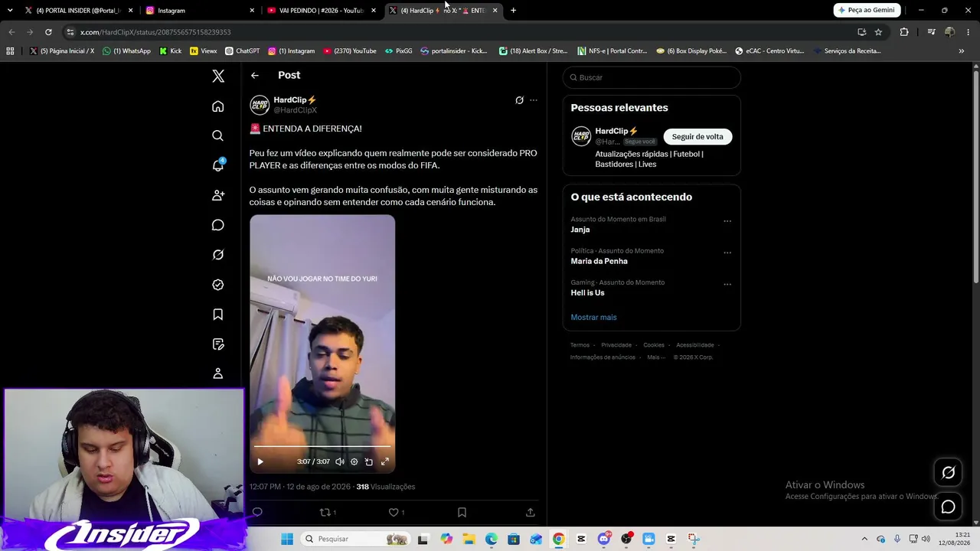Open the Verified badge sidebar icon

218,285
